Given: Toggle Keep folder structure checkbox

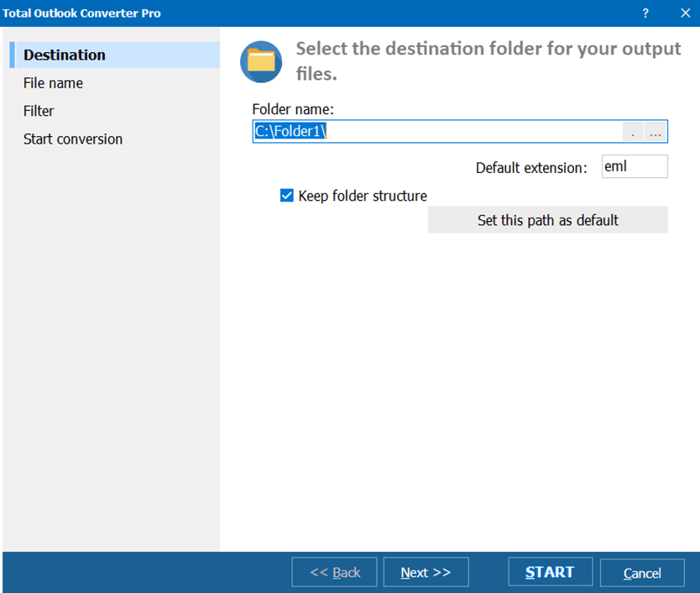Looking at the screenshot, I should (x=286, y=195).
